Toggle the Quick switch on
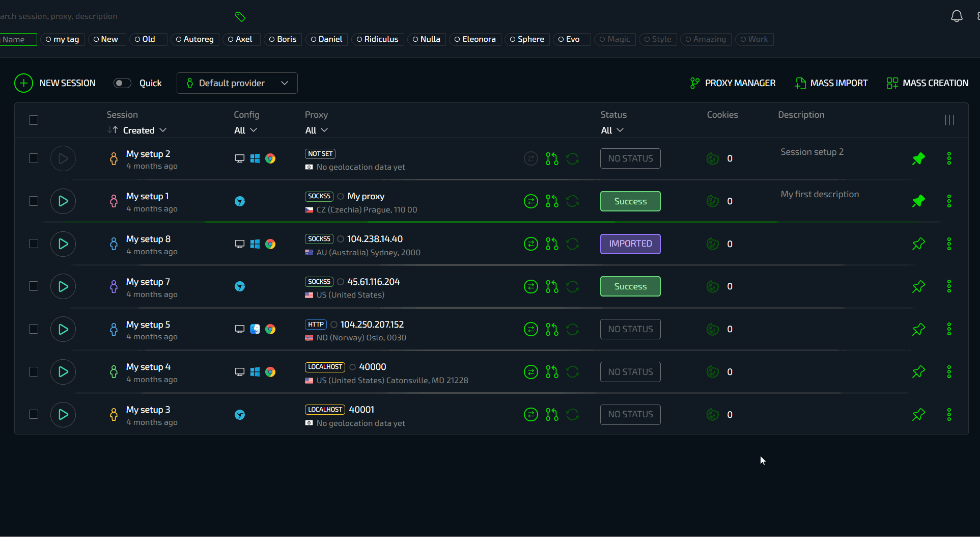This screenshot has width=980, height=537. 122,83
